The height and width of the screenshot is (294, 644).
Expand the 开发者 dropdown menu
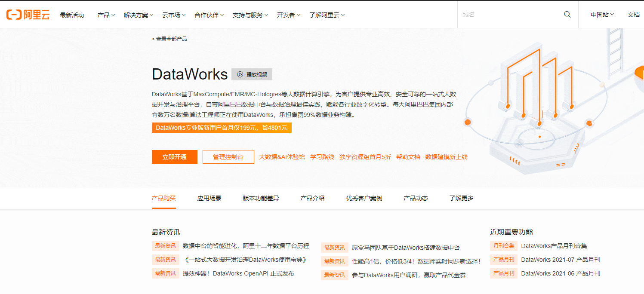(x=289, y=15)
